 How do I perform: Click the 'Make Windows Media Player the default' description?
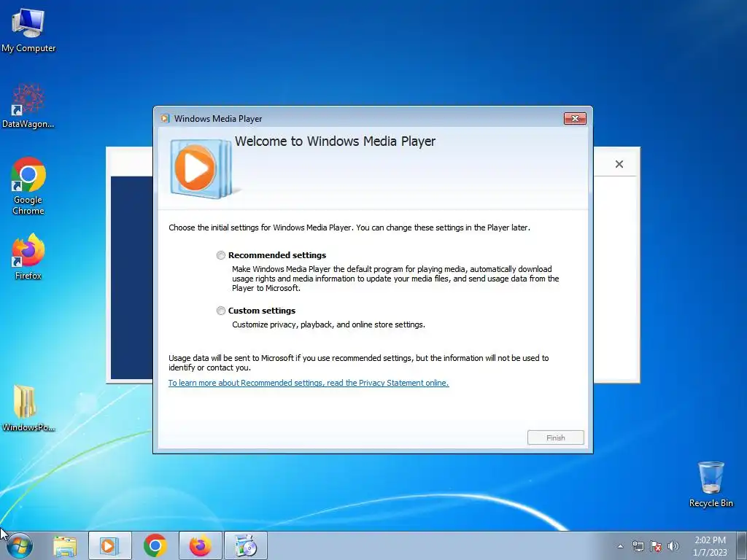point(395,279)
